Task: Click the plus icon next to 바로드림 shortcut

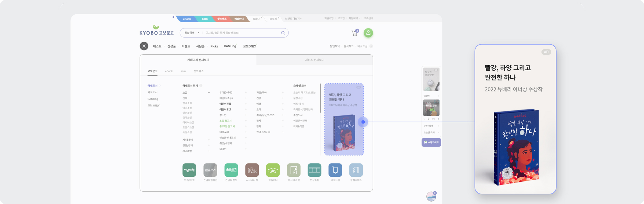Action: point(371,46)
